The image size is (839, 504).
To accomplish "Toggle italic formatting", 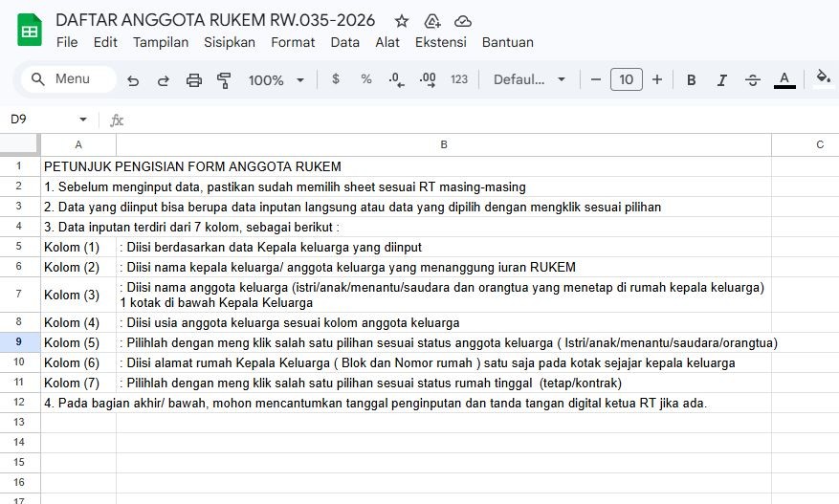I will (722, 80).
